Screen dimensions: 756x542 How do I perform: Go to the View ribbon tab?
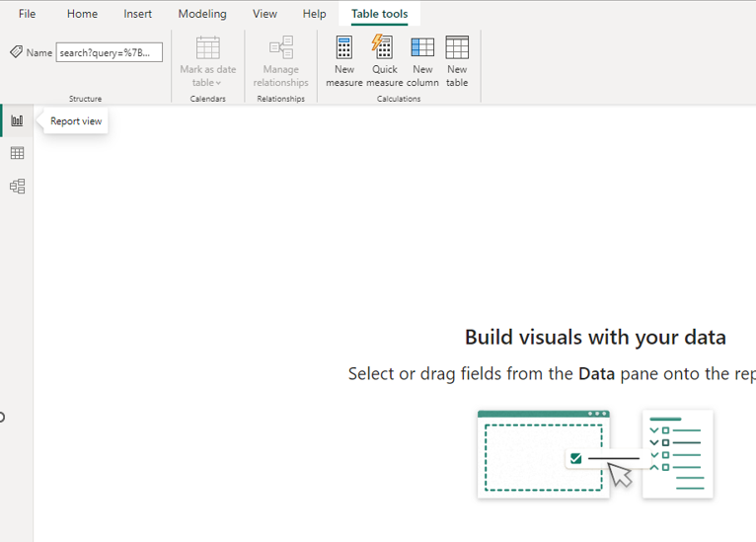click(x=265, y=14)
